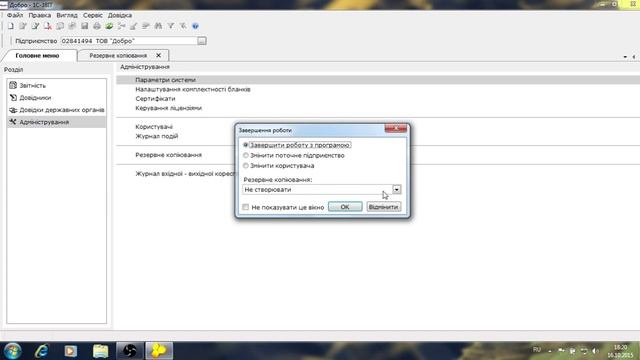This screenshot has width=640, height=360.
Task: Expand the Резервне копіювання dropdown arrow
Action: click(x=397, y=189)
